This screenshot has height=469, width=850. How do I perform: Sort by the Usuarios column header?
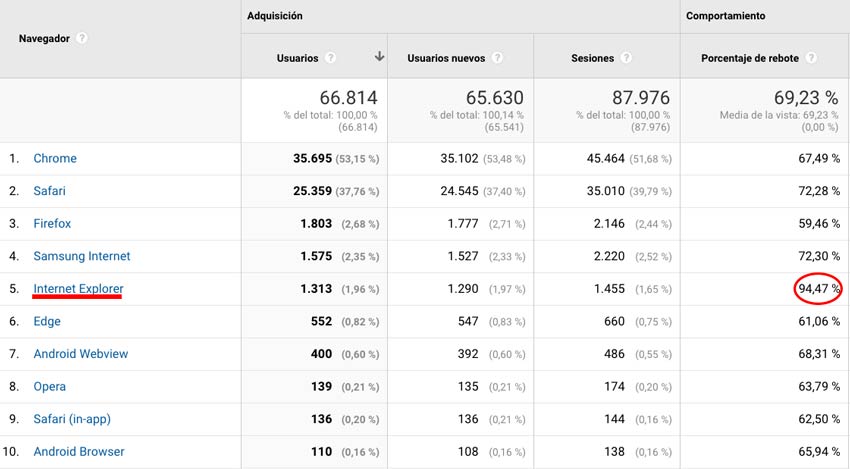[x=298, y=58]
